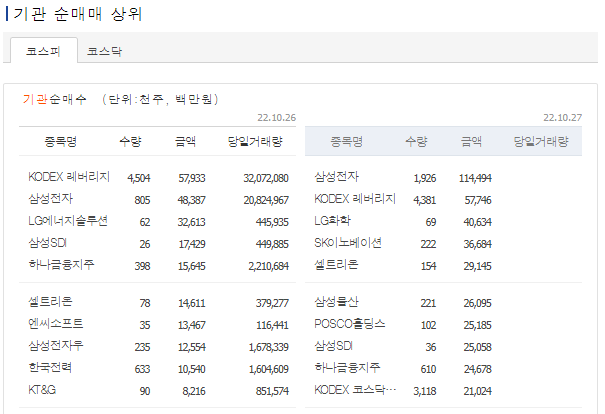Select the amount value 21,024
Screen dimensions: 605x414
coord(478,391)
